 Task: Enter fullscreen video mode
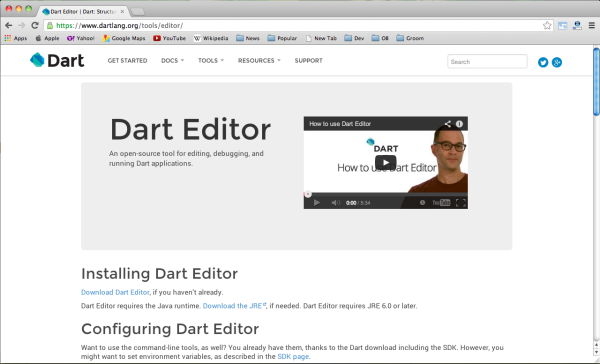coord(461,202)
